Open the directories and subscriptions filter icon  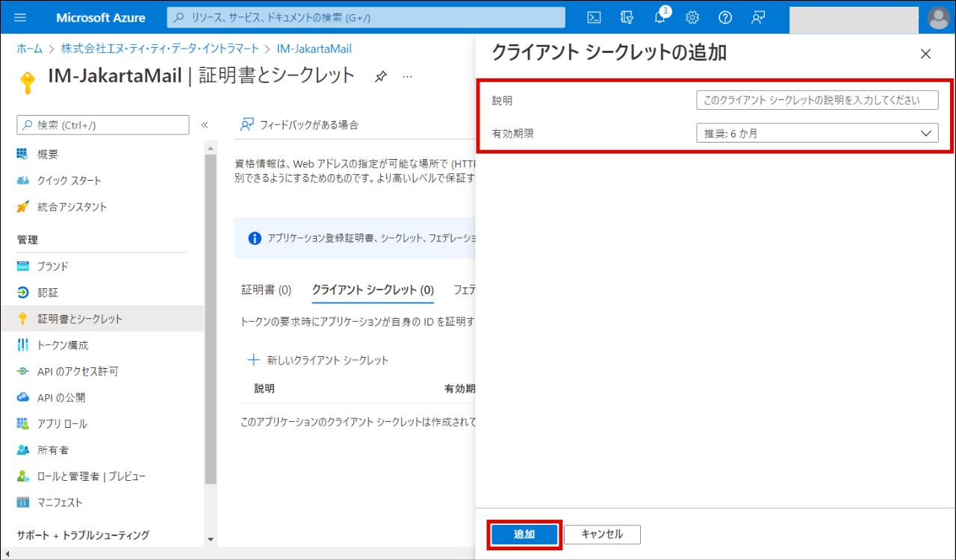pos(627,17)
